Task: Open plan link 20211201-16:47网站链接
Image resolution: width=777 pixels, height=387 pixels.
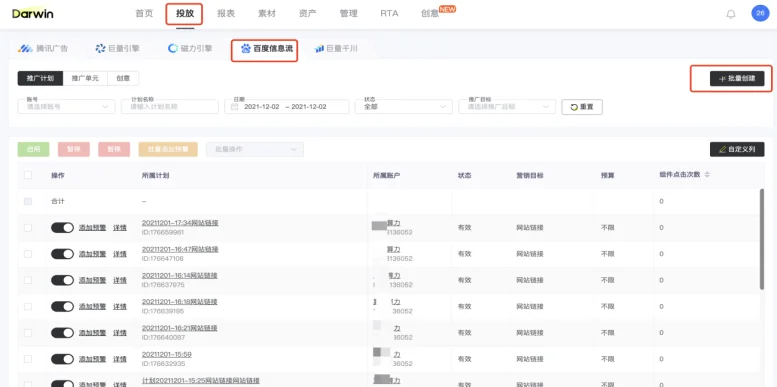Action: [180, 249]
